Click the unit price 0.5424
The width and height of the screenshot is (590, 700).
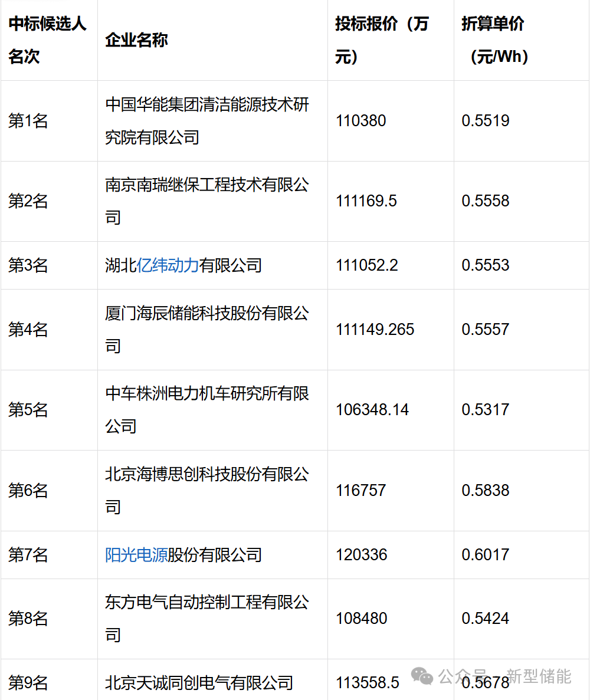click(486, 619)
